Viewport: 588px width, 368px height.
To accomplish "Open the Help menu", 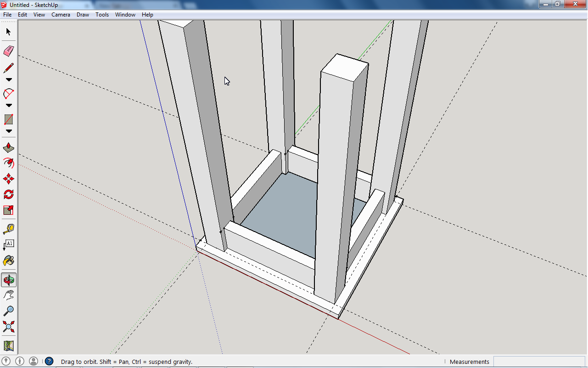I will [x=147, y=15].
